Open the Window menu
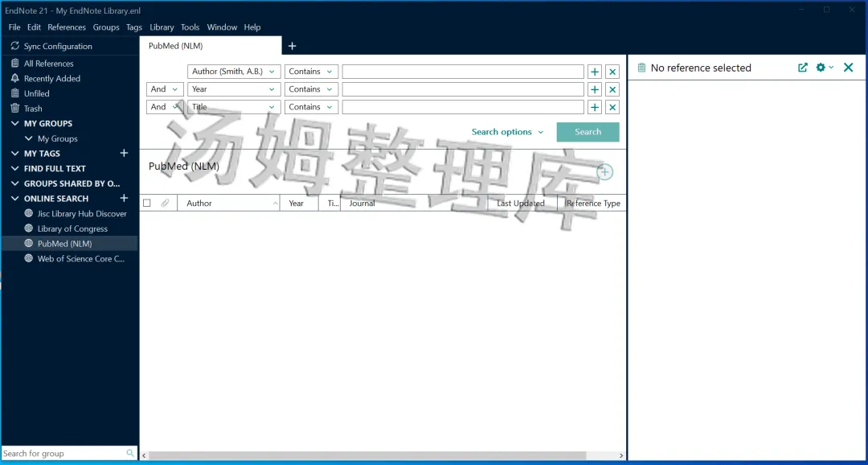868x465 pixels. (x=222, y=27)
